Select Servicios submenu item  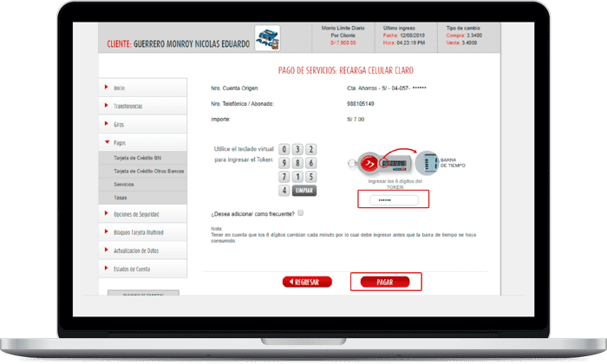point(143,184)
